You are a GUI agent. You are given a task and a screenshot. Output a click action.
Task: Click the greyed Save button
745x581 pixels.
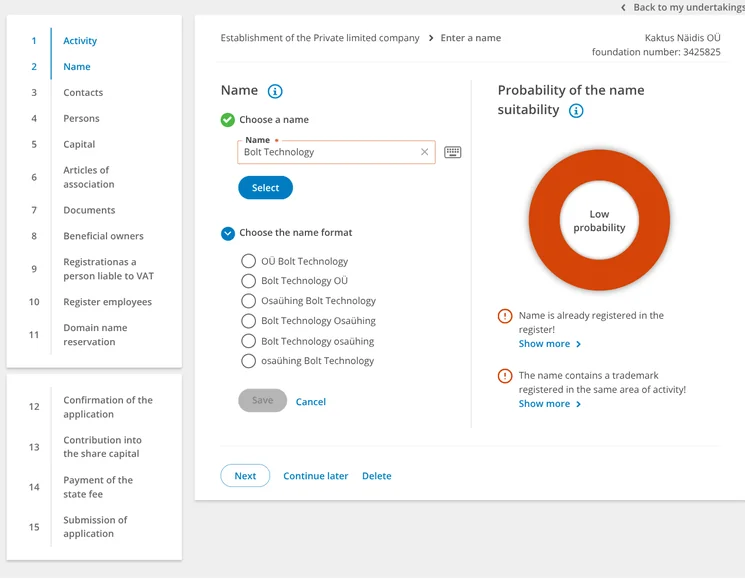[x=262, y=400]
